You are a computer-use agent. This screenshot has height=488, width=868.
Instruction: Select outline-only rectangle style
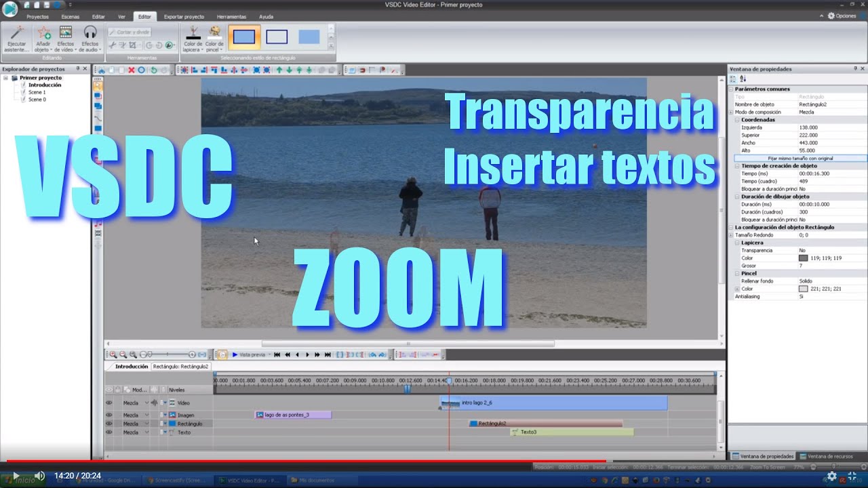(277, 37)
